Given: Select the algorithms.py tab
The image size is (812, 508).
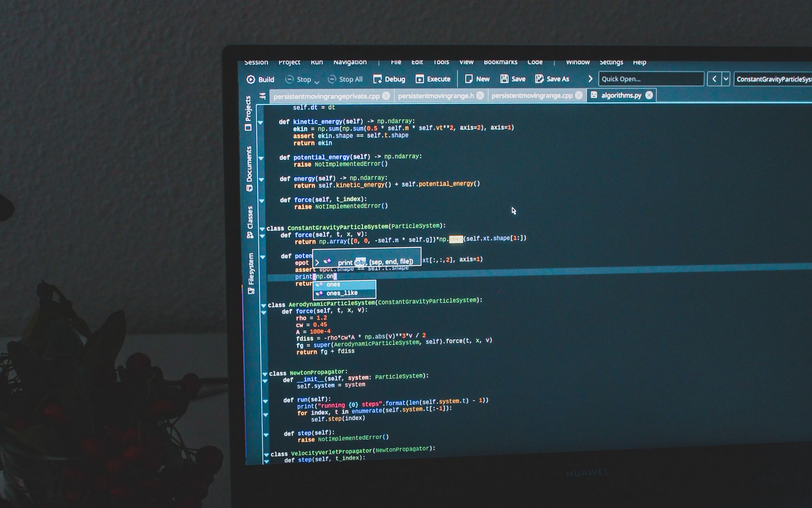Looking at the screenshot, I should point(620,95).
